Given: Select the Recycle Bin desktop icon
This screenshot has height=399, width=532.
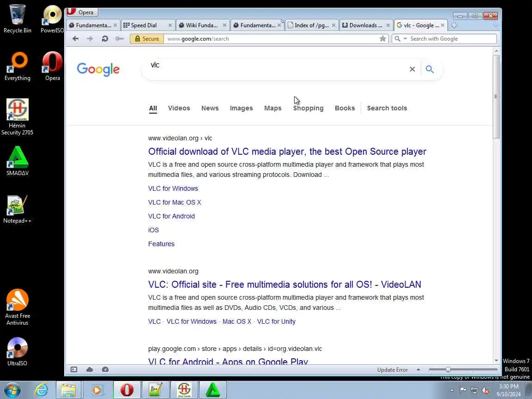Looking at the screenshot, I should (17, 18).
